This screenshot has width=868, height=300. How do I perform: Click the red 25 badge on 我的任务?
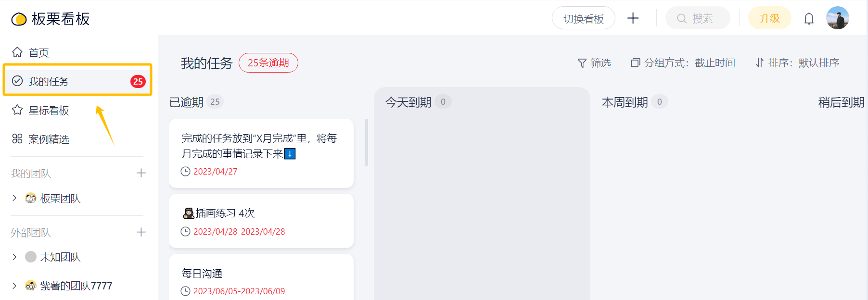pyautogui.click(x=138, y=81)
